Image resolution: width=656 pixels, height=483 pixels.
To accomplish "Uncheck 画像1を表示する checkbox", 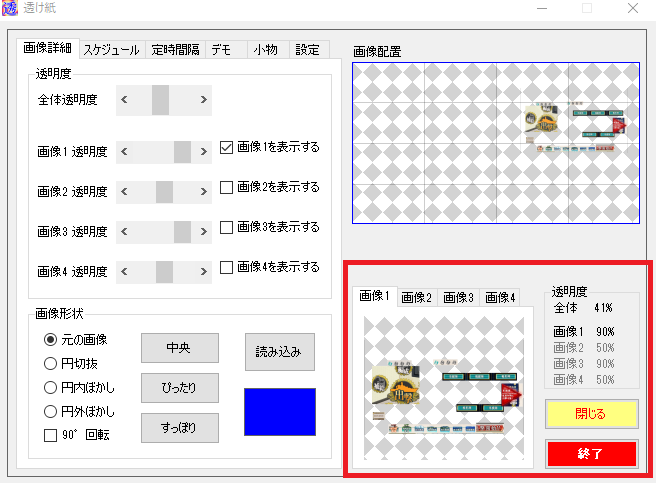I will (226, 147).
